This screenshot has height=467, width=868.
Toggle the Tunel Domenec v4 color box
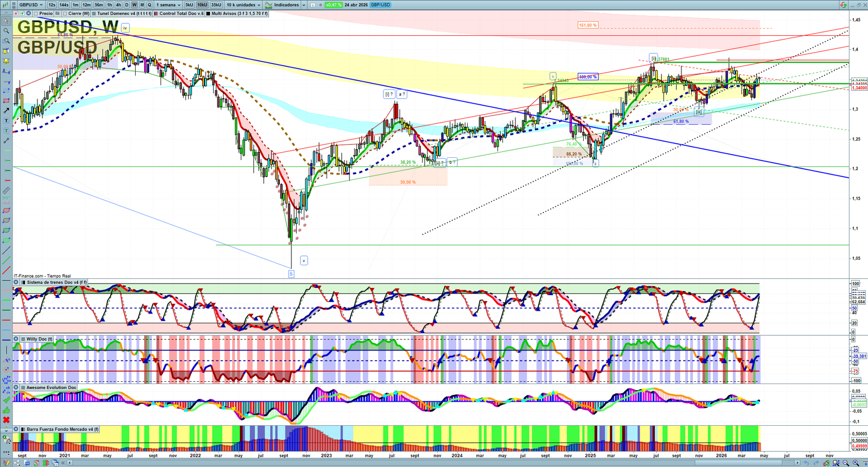94,14
